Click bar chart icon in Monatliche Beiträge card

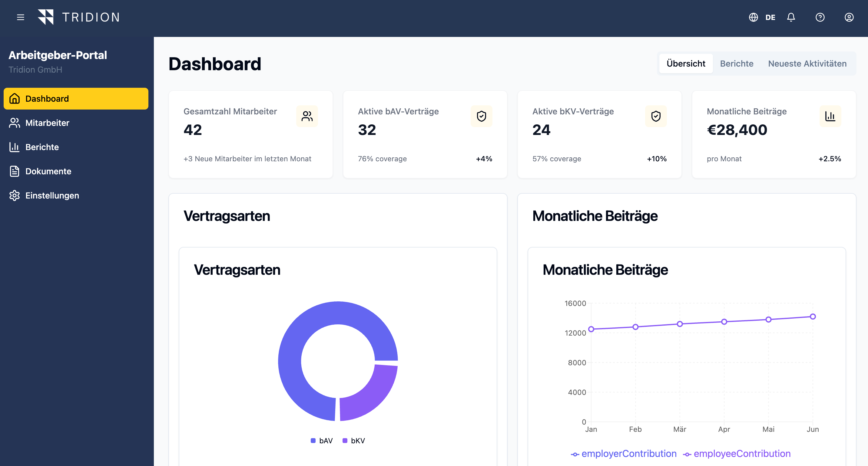pyautogui.click(x=830, y=116)
